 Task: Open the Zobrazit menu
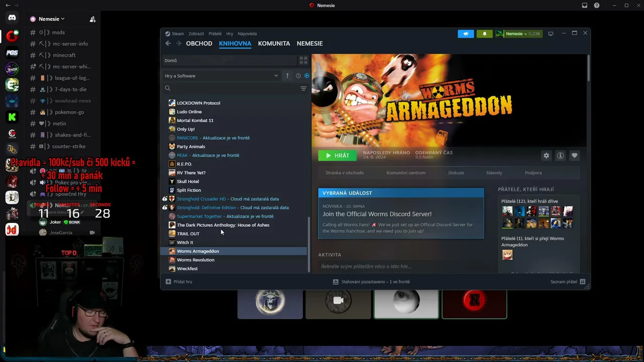[196, 34]
